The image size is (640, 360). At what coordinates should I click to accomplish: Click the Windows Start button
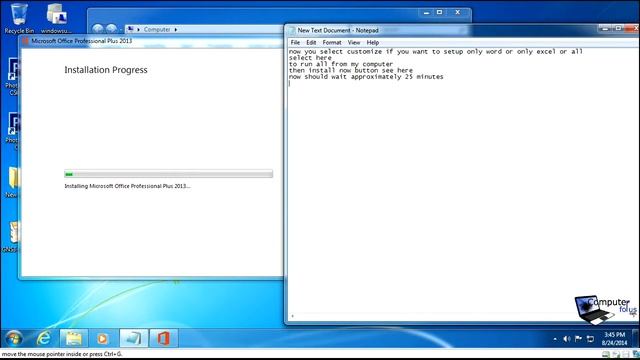pyautogui.click(x=14, y=338)
